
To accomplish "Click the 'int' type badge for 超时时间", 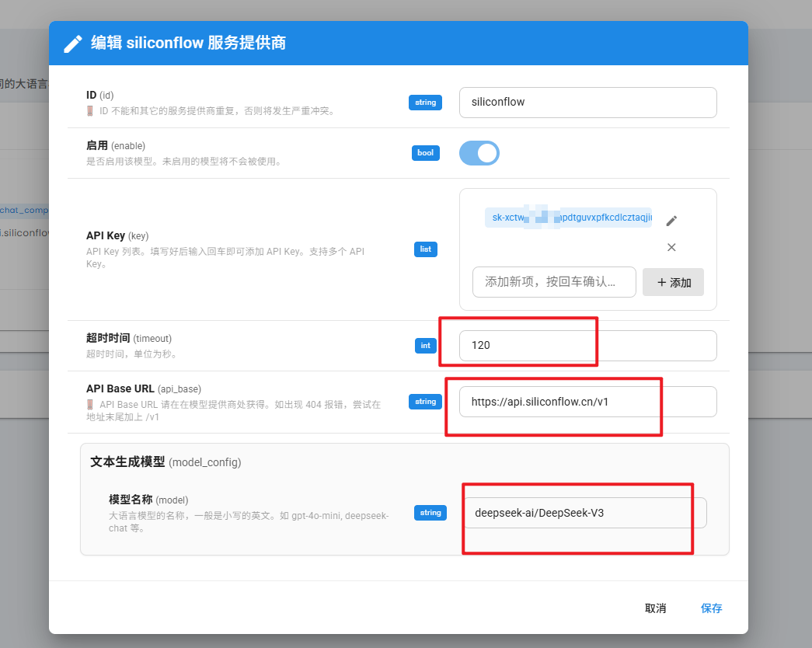I will point(425,346).
